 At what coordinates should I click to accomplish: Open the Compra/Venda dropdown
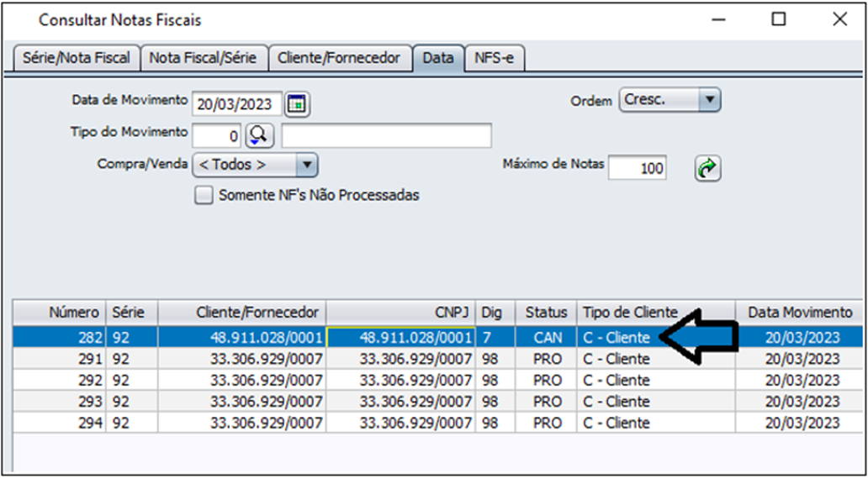tap(307, 165)
